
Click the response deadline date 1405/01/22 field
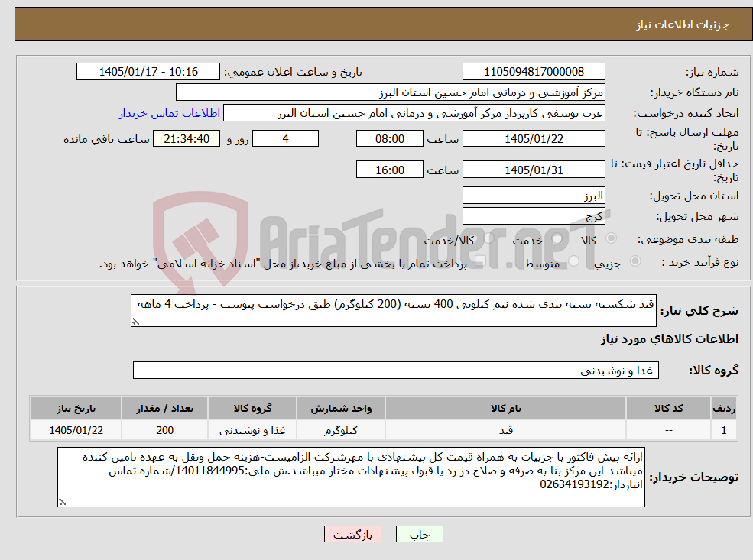(x=534, y=139)
